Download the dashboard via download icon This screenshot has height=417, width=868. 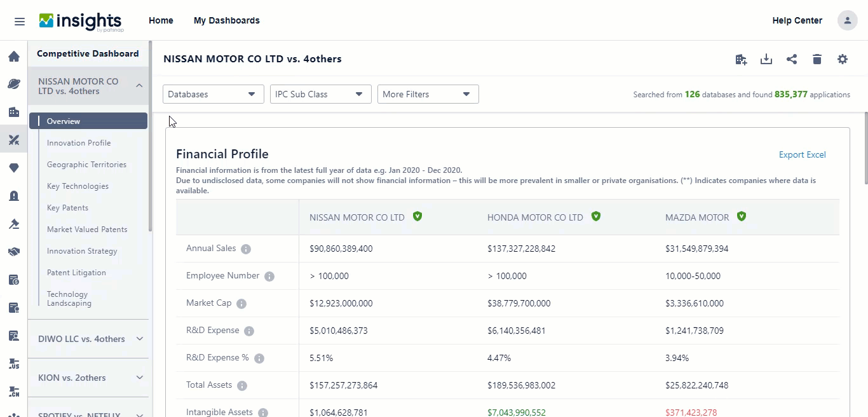click(766, 59)
